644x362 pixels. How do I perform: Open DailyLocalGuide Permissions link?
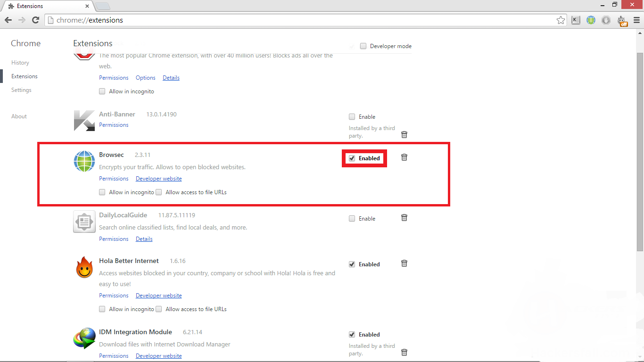pos(114,239)
